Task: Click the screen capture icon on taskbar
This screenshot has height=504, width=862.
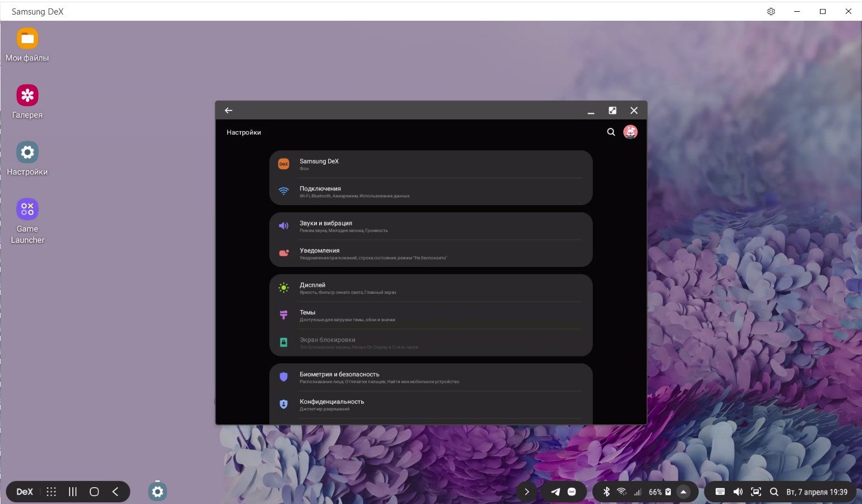Action: tap(756, 492)
